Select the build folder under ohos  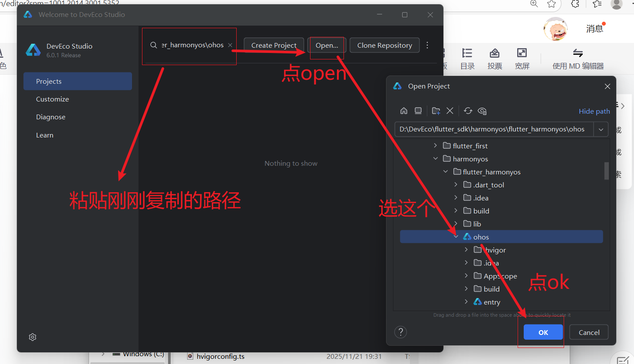502,289
